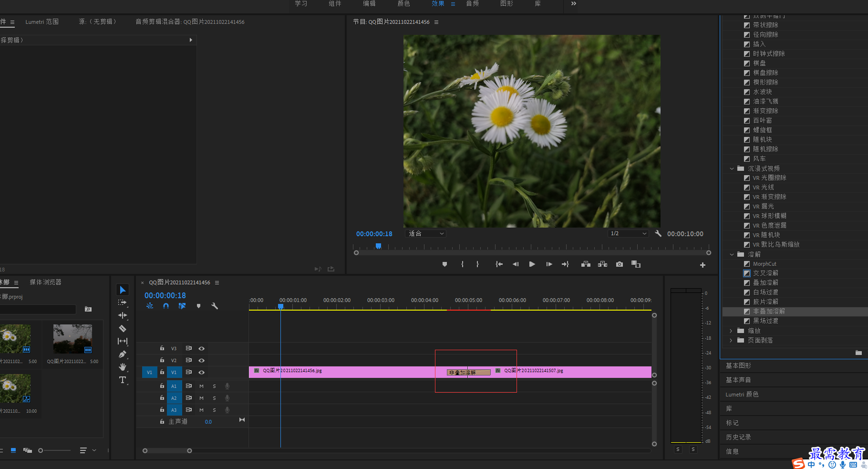
Task: Toggle V1 track output eye
Action: tap(201, 372)
